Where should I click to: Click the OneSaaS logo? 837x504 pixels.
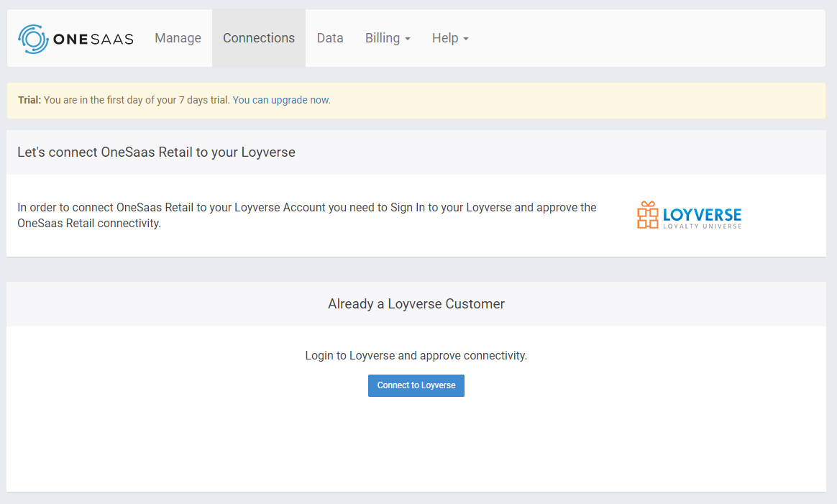pos(76,38)
